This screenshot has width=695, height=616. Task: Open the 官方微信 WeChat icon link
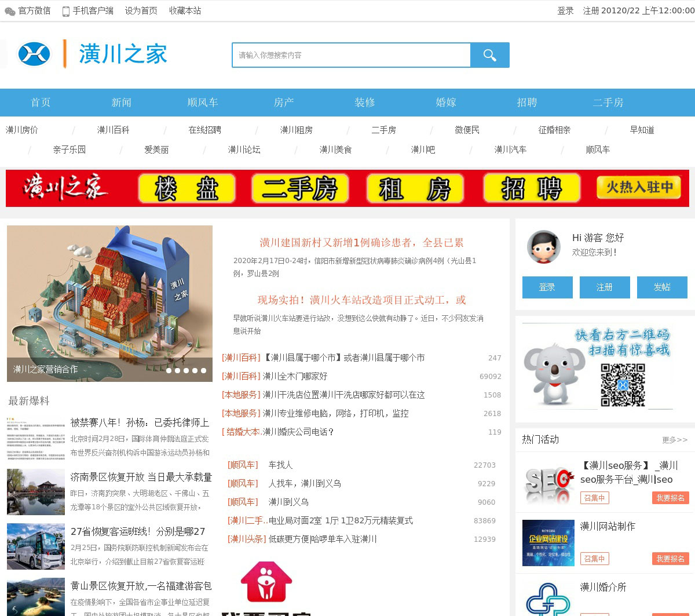tap(27, 10)
